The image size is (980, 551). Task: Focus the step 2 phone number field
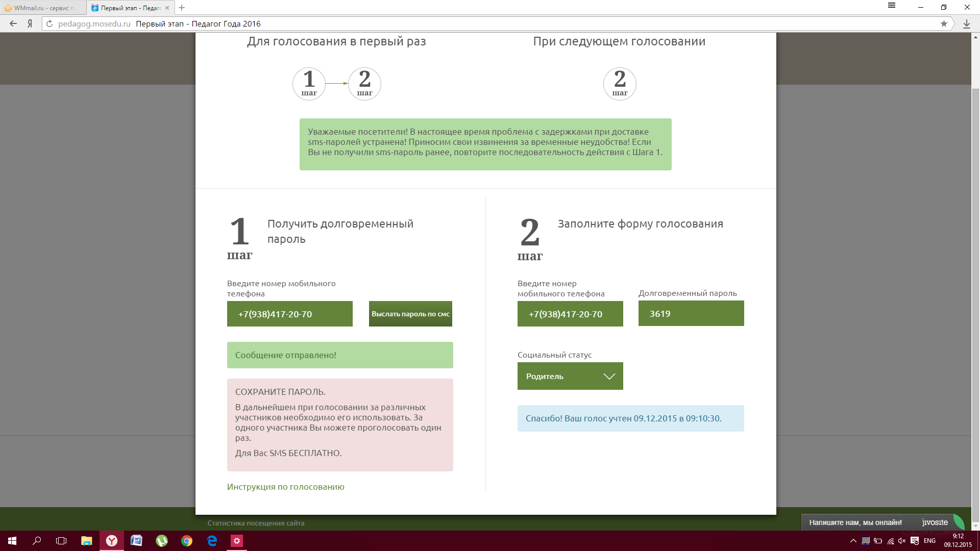pos(570,314)
